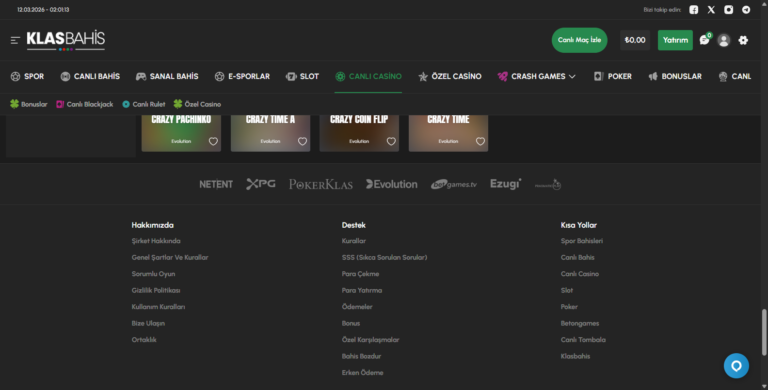This screenshot has width=768, height=390.
Task: Open the Gizlilik Politikası link
Action: (156, 291)
